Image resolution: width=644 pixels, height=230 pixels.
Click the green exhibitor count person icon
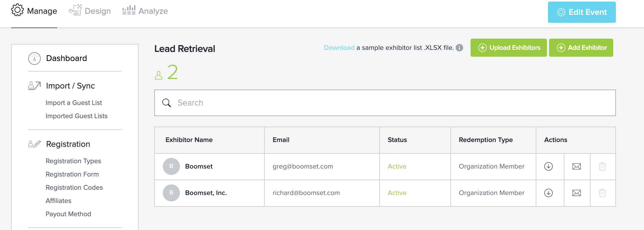pos(159,75)
